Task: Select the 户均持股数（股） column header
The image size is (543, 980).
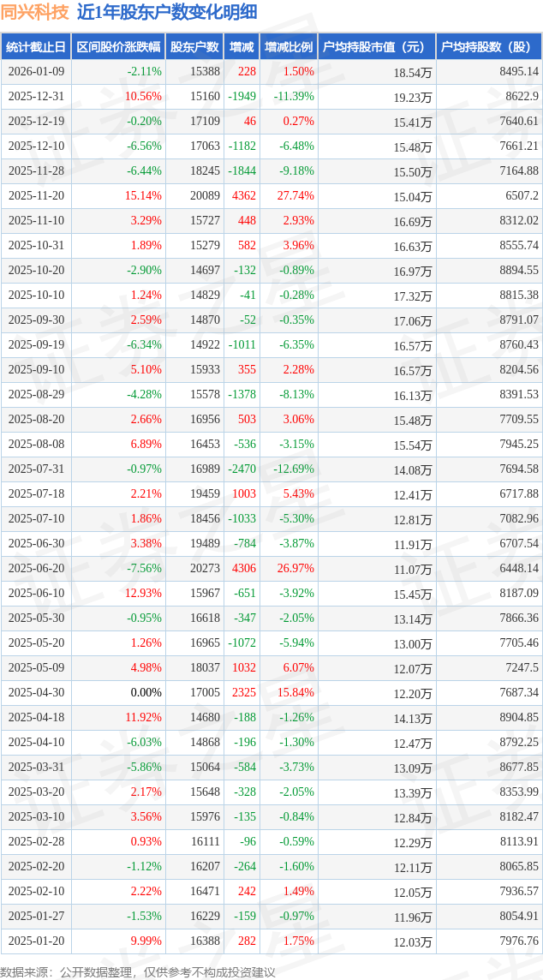Action: coord(489,47)
